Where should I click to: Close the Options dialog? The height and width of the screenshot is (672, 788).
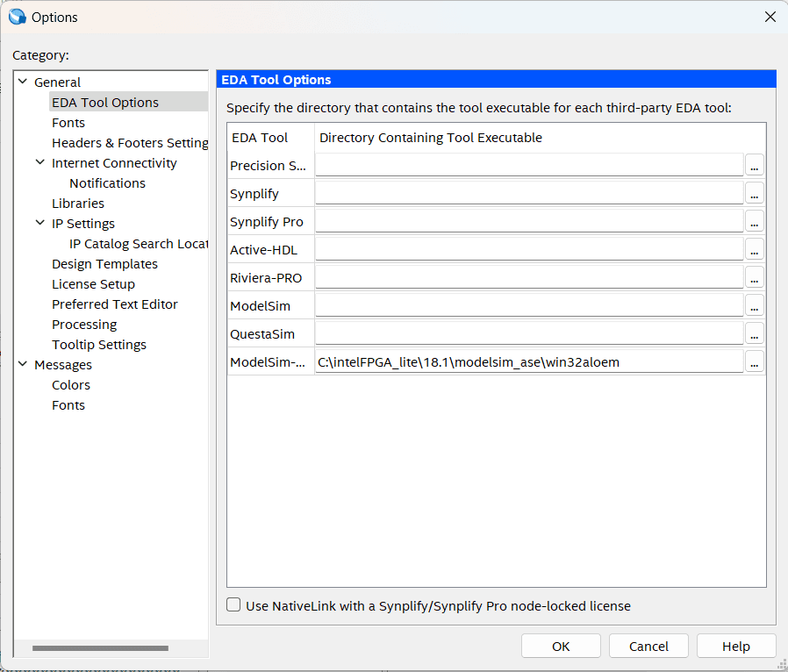coord(770,17)
